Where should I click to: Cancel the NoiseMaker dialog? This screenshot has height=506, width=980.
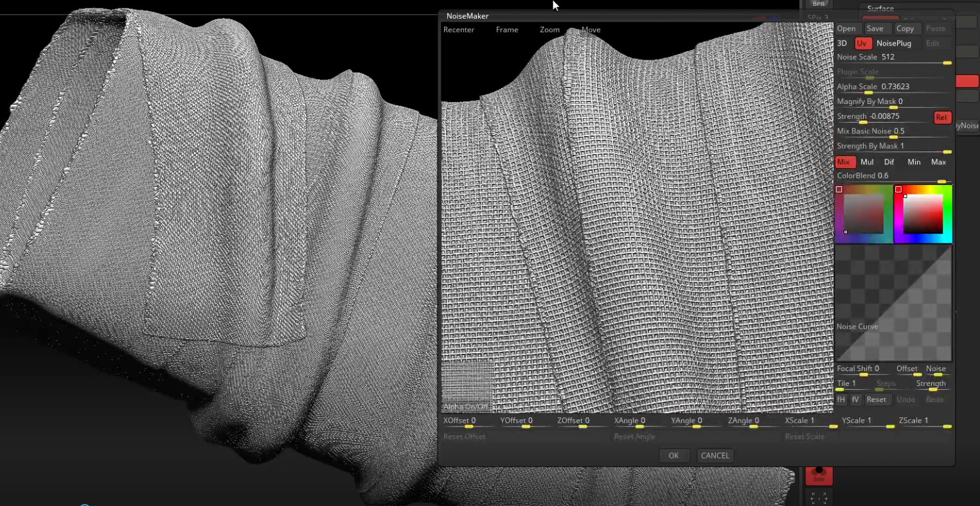click(x=715, y=455)
